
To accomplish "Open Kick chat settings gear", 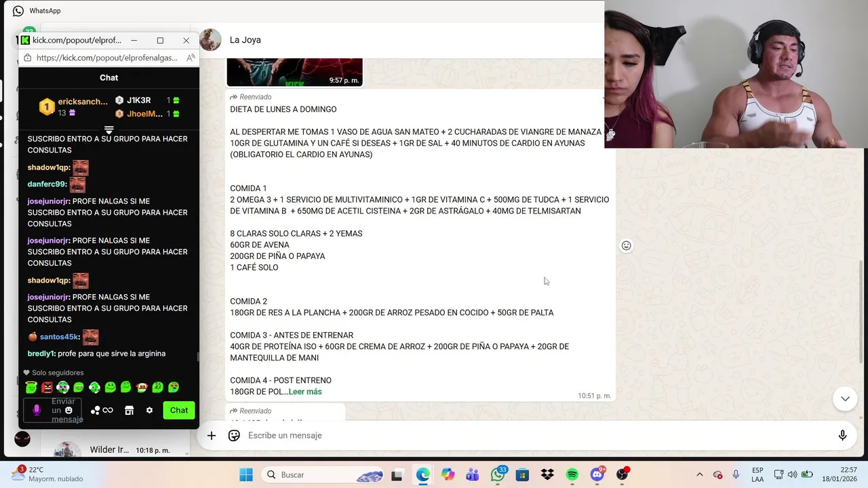I will click(149, 410).
